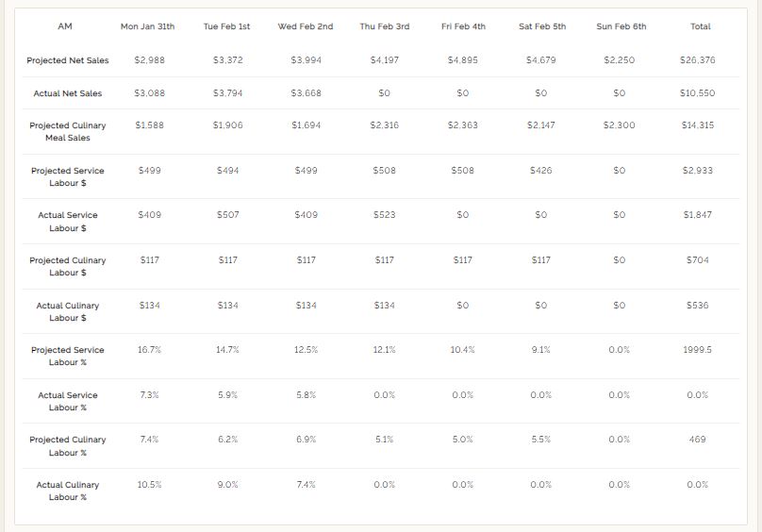Click the $10,550 Actual Net Sales total

[697, 93]
